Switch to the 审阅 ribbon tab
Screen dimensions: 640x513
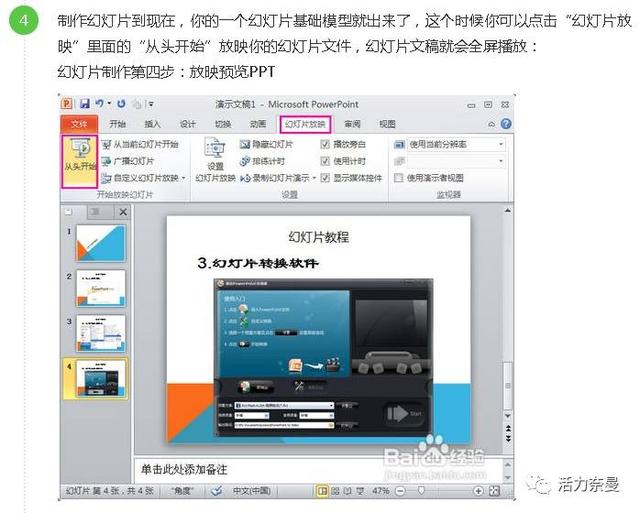[x=352, y=124]
